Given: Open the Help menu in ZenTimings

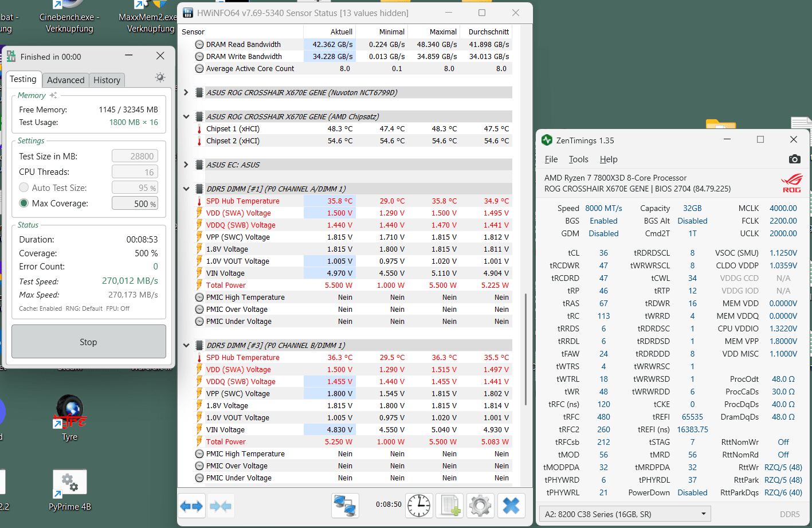Looking at the screenshot, I should pyautogui.click(x=609, y=159).
